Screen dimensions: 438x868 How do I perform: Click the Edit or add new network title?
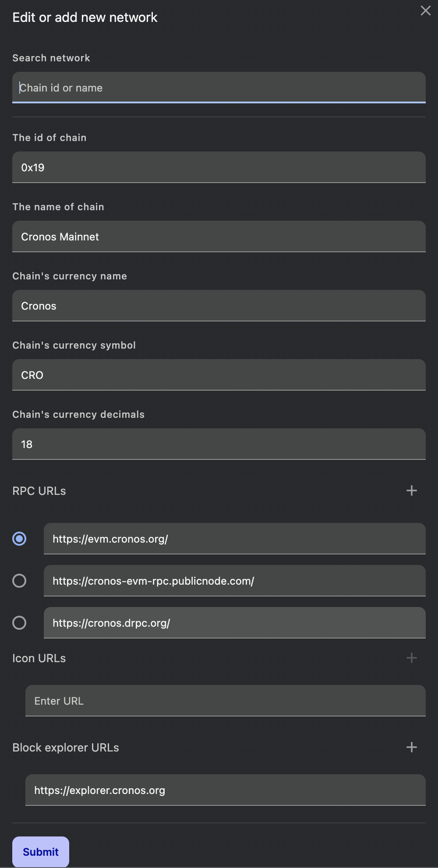pos(85,18)
